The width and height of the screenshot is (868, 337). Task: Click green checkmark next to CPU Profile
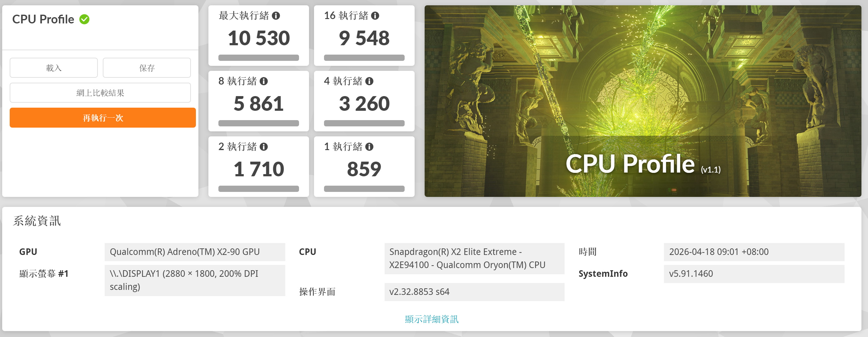(84, 20)
